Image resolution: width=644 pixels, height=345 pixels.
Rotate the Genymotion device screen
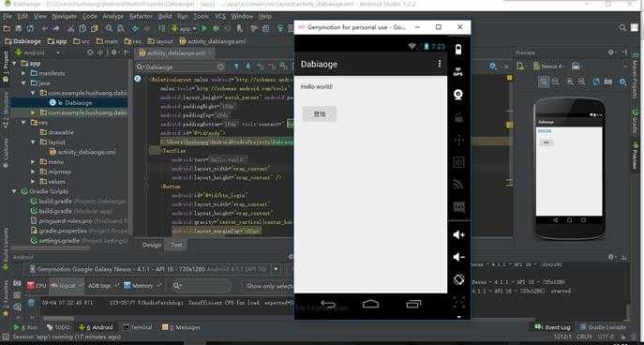[x=458, y=279]
